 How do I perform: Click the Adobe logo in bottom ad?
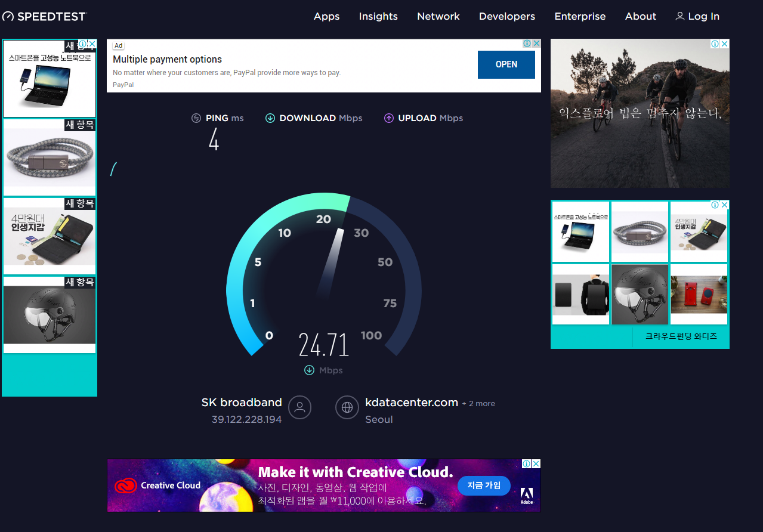click(527, 496)
